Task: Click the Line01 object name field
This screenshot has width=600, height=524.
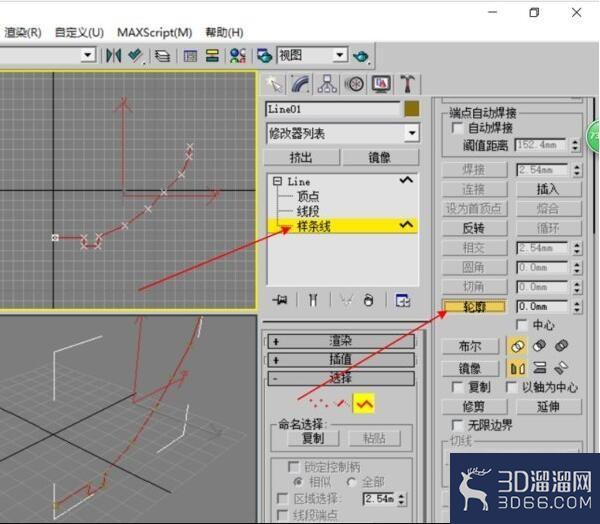Action: (333, 109)
